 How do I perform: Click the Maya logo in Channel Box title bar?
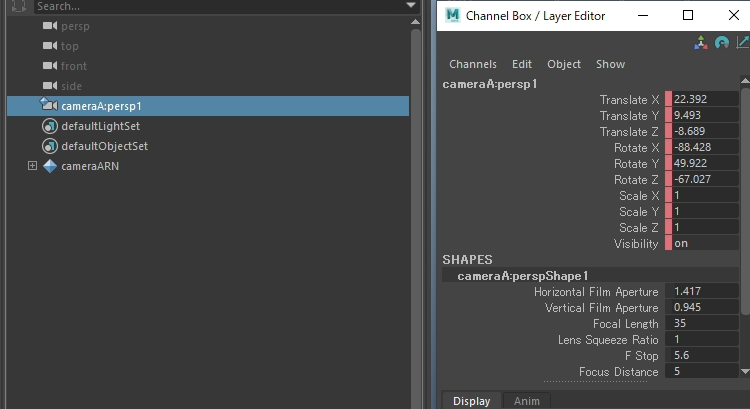452,15
